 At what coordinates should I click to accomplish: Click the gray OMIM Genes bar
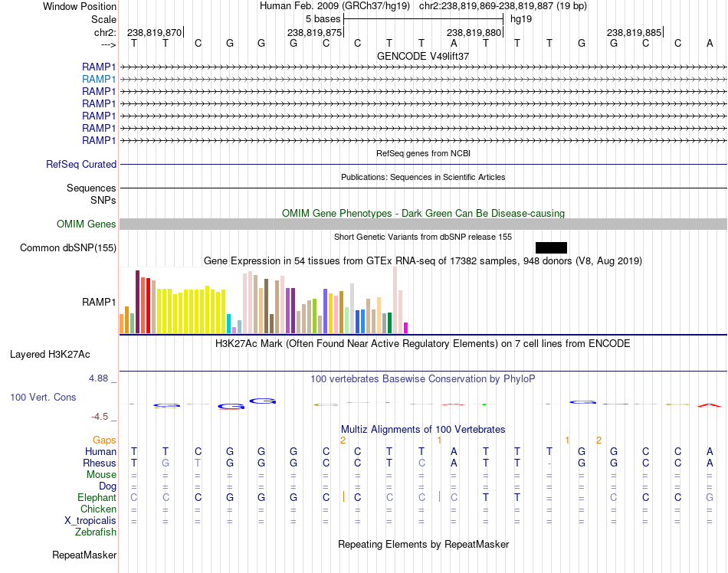coord(423,224)
